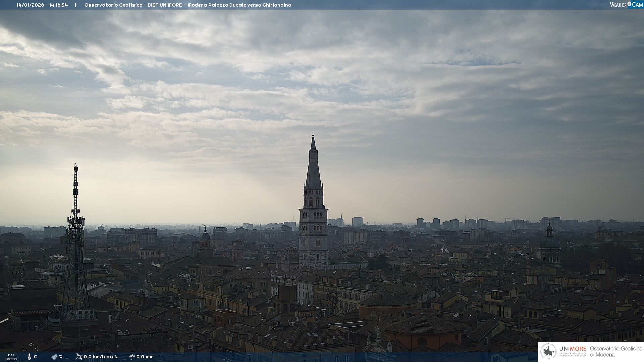Click the % humidity unit label
The width and height of the screenshot is (644, 362).
pyautogui.click(x=61, y=357)
